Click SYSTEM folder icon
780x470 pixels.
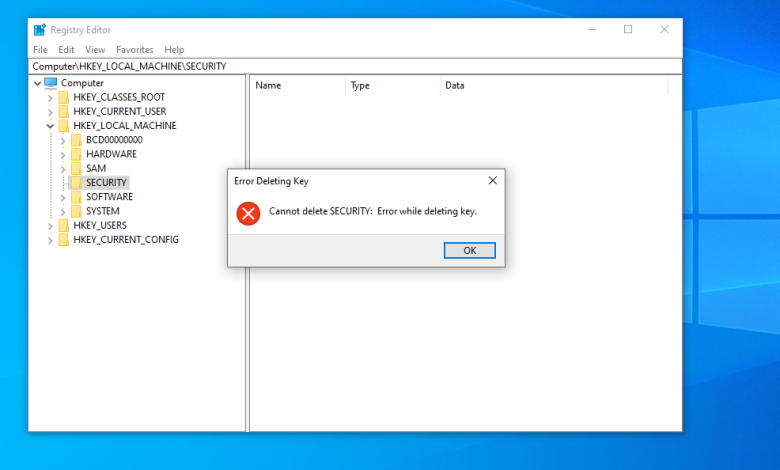[76, 211]
